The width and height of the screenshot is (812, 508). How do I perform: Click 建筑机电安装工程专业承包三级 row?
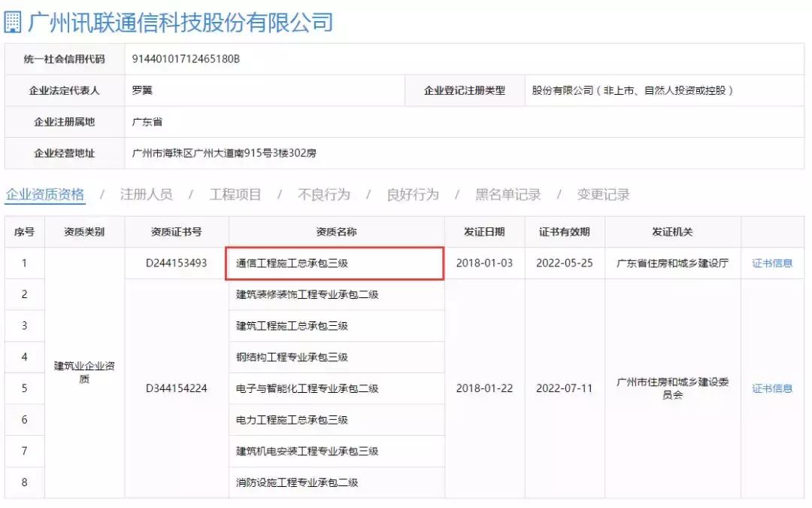click(x=337, y=452)
